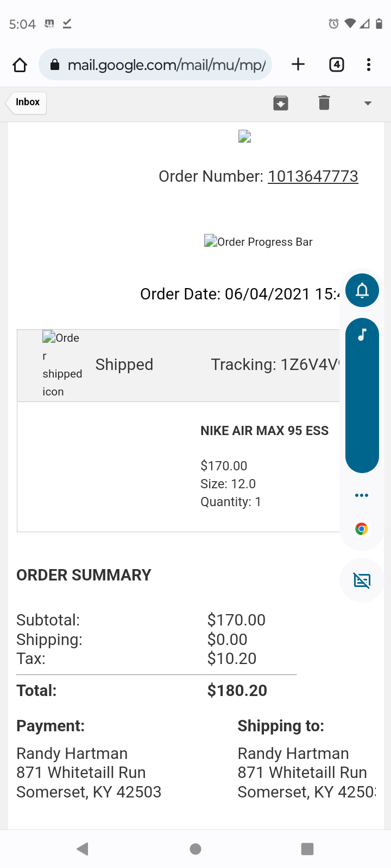Expand the Gmail more-actions dropdown arrow
The image size is (391, 868).
(x=368, y=103)
